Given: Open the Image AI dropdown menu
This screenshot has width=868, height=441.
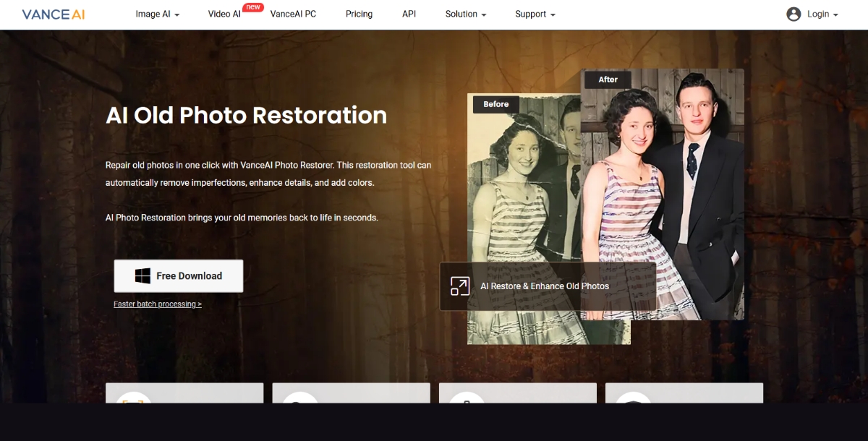Looking at the screenshot, I should (158, 14).
